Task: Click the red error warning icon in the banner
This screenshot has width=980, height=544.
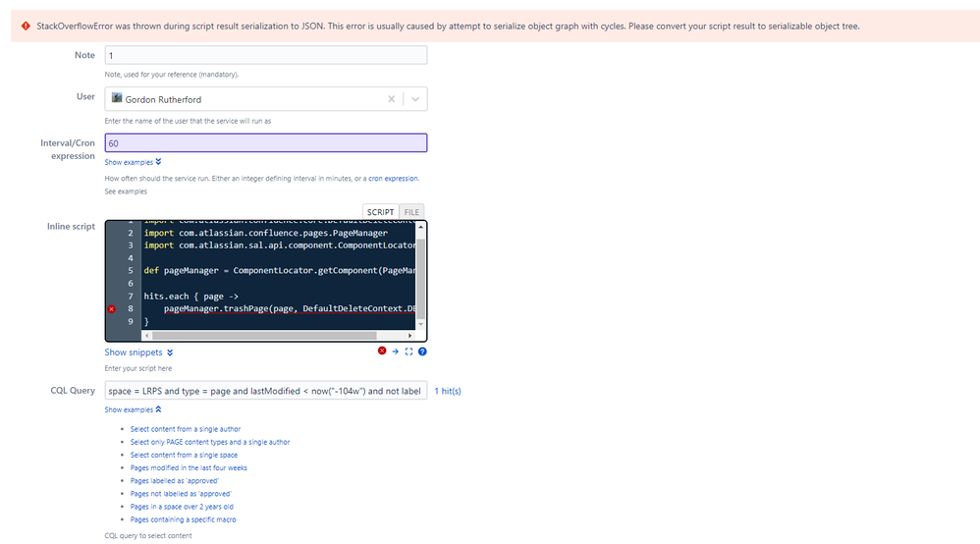Action: tap(26, 26)
